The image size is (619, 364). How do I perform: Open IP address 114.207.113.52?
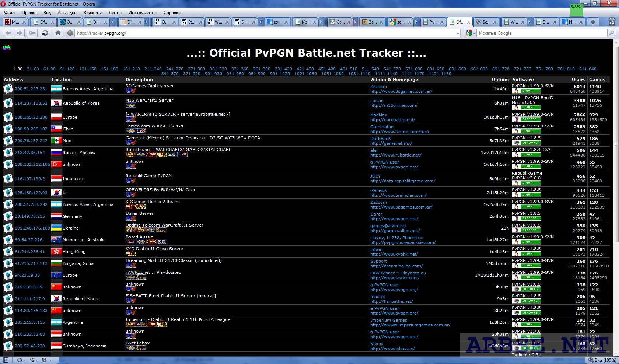pyautogui.click(x=31, y=103)
